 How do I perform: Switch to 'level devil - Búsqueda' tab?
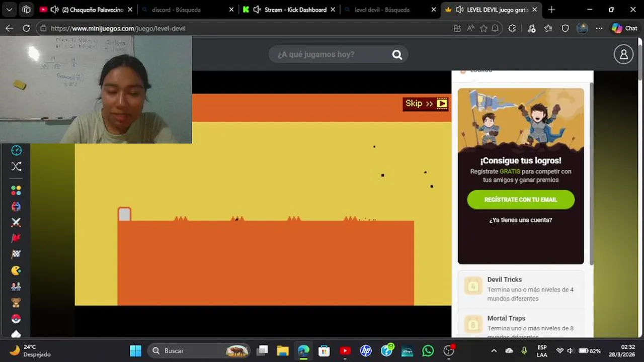coord(390,10)
